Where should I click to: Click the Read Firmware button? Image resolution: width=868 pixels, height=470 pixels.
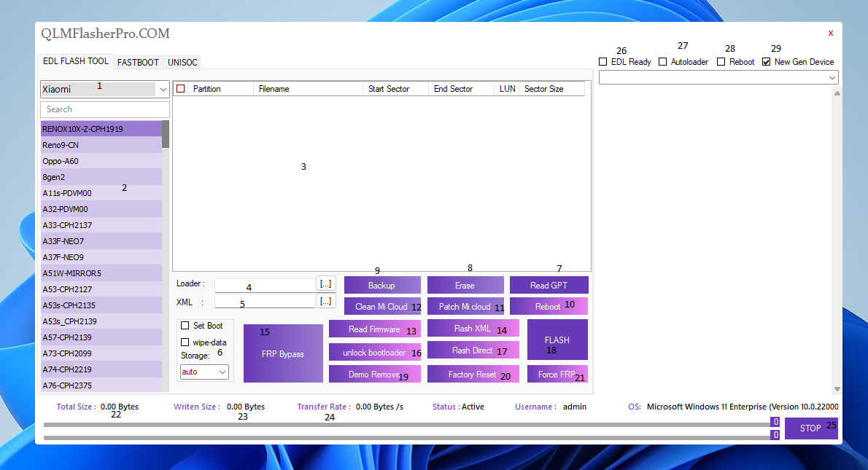(375, 329)
